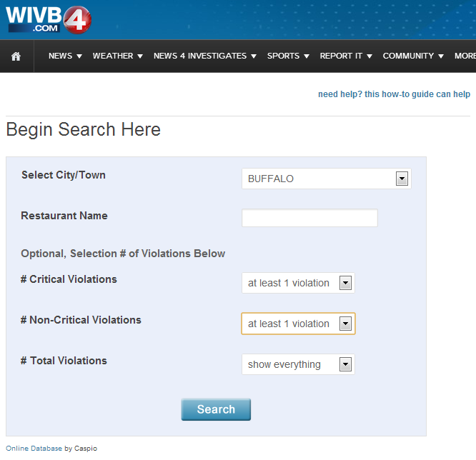The image size is (476, 460).
Task: Open the Community menu
Action: pyautogui.click(x=413, y=56)
